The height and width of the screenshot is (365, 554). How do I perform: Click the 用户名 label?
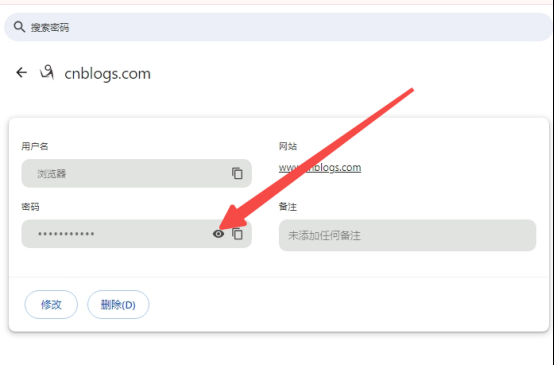tap(35, 146)
